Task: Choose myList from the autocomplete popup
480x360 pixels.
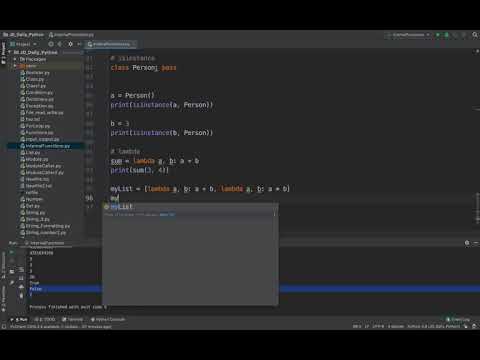Action: coord(190,207)
